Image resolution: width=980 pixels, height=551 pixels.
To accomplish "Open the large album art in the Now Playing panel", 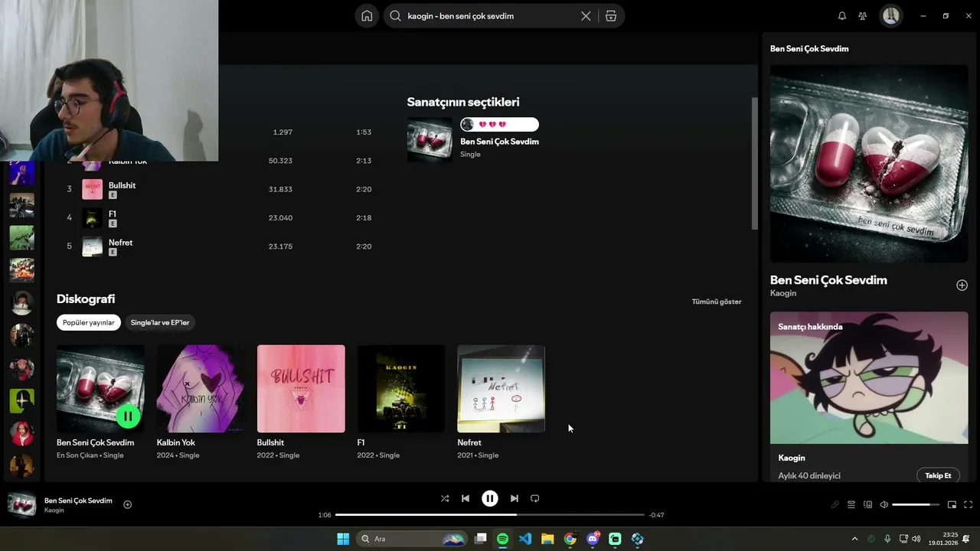I will pyautogui.click(x=869, y=163).
